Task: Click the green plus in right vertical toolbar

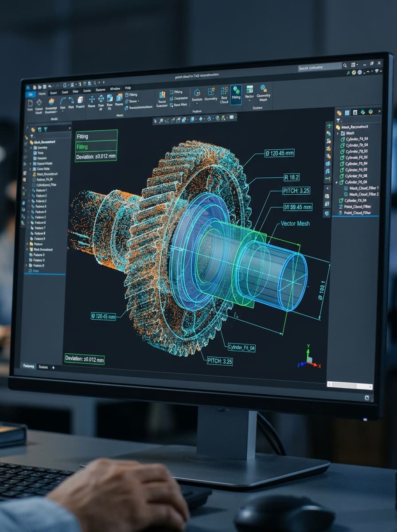Action: (329, 126)
